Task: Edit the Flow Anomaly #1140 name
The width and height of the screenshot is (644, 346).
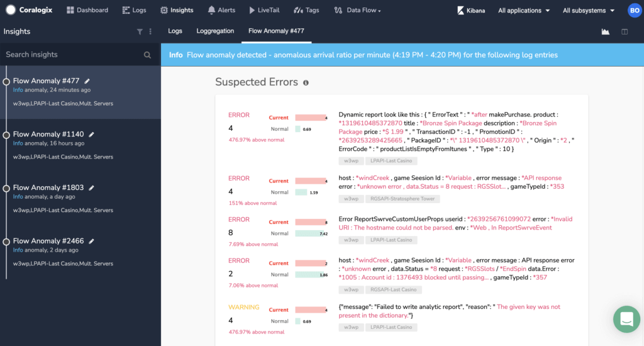Action: [x=92, y=135]
